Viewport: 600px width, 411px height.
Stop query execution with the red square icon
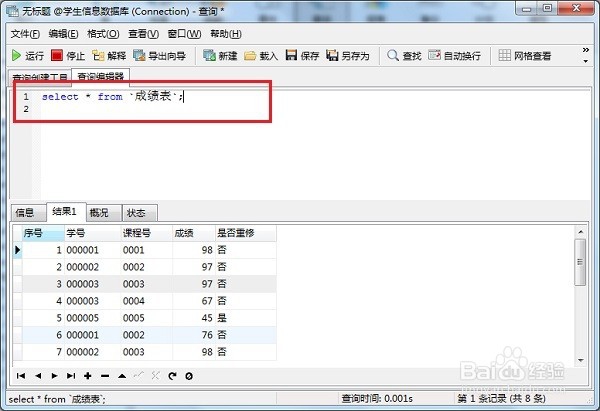pos(68,56)
